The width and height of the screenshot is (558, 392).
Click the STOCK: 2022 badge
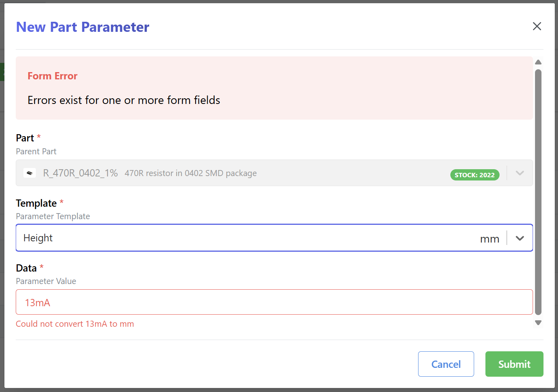[x=475, y=175]
